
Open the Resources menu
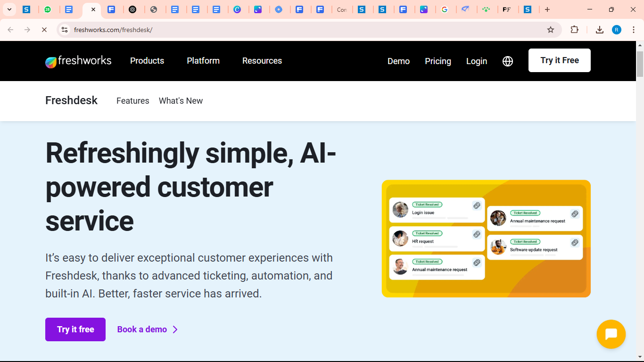point(262,61)
